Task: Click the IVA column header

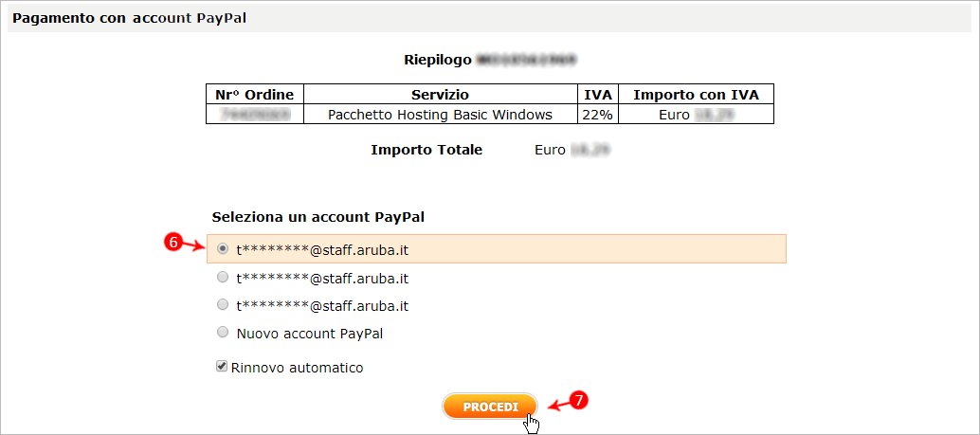Action: point(597,95)
